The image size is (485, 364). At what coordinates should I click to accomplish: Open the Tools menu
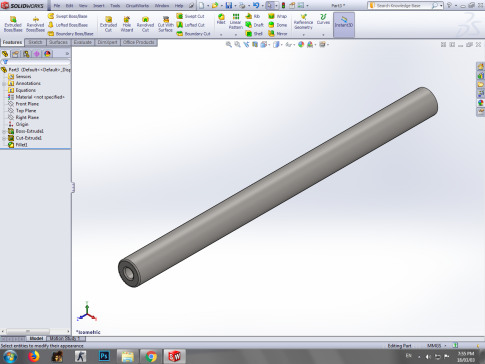[115, 6]
